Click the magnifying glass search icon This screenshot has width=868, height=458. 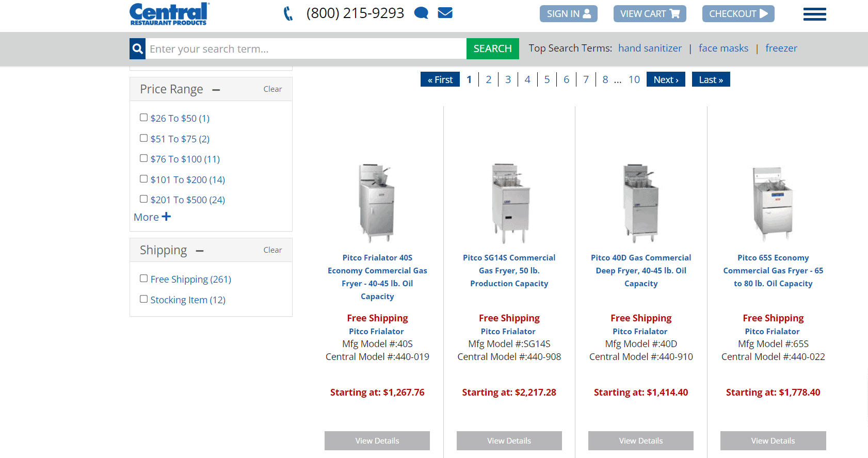137,48
